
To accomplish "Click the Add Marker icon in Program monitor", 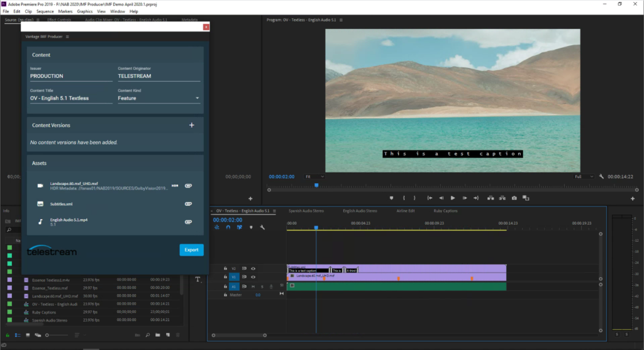I will click(x=391, y=198).
